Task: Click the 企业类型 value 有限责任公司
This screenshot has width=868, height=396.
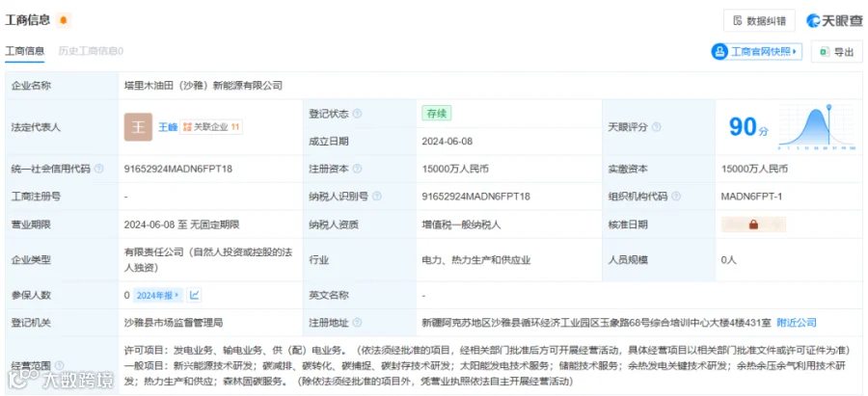Action: tap(208, 259)
